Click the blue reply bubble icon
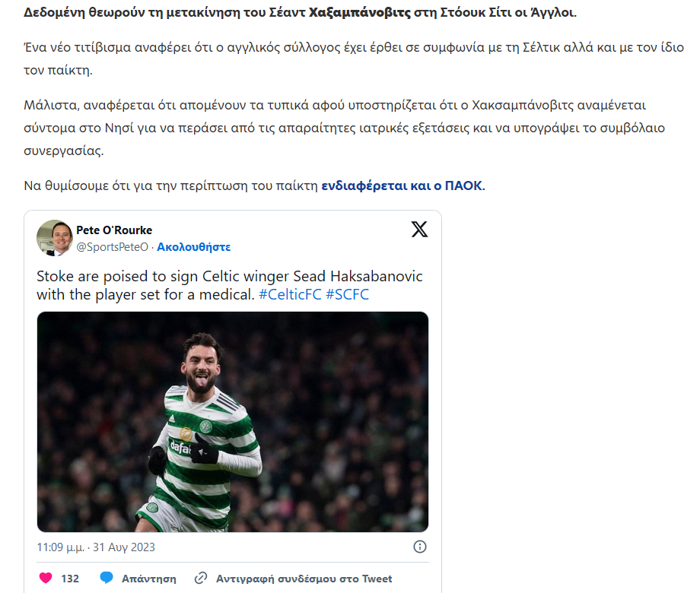 pos(107,578)
